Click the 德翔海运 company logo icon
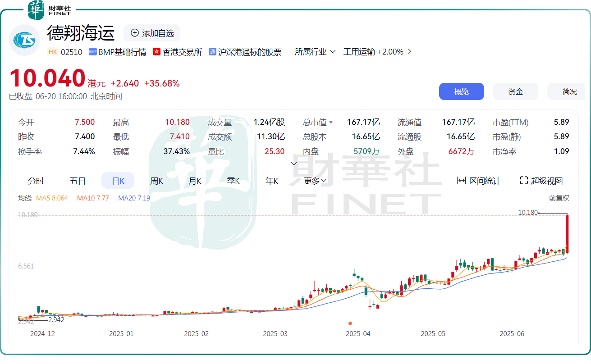 tap(24, 41)
